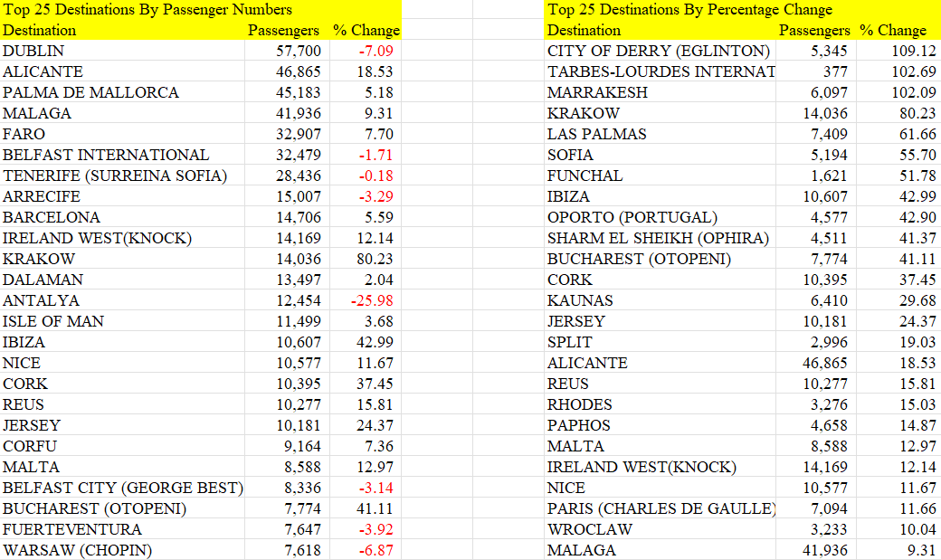Click the red -3.29 change value
941x560 pixels.
[375, 196]
